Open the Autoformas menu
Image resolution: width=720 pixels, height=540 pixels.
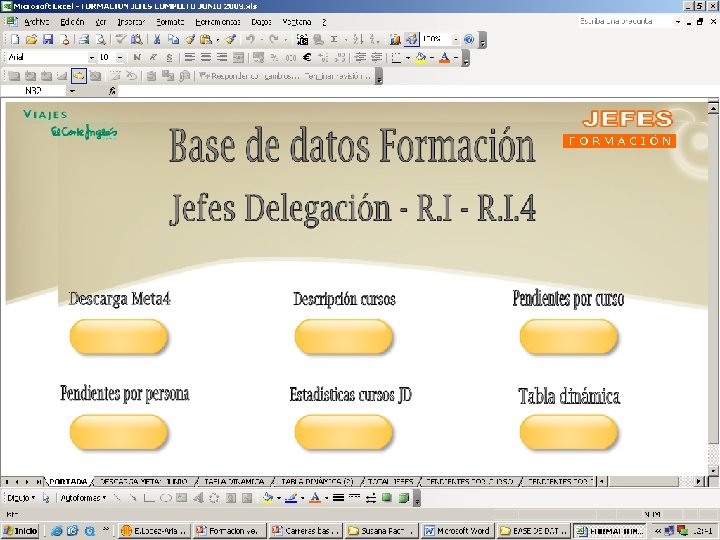pyautogui.click(x=83, y=498)
